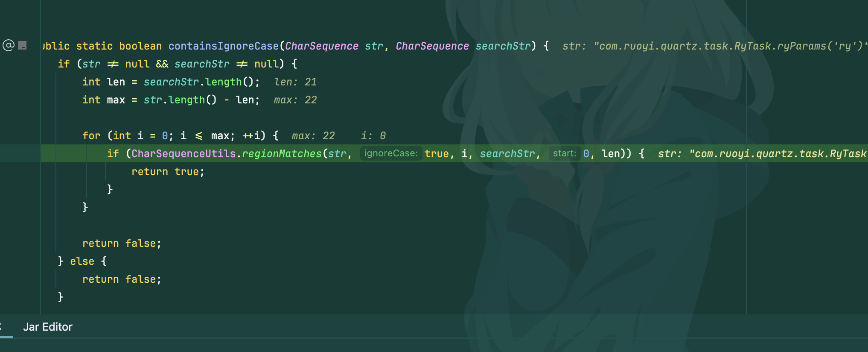The height and width of the screenshot is (352, 868).
Task: Click the containsIgnoreCase method name
Action: [223, 46]
